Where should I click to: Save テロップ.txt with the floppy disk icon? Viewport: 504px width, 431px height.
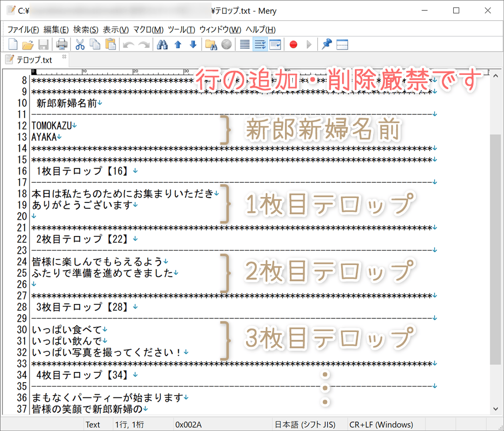[x=44, y=44]
